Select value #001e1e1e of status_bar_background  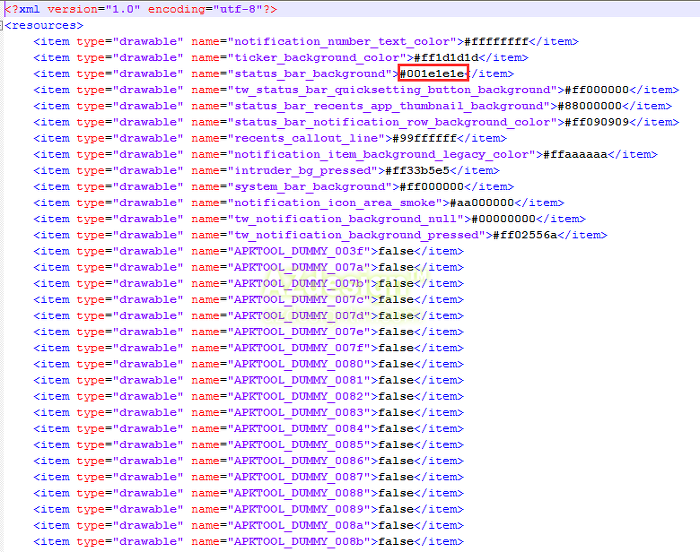pos(432,74)
